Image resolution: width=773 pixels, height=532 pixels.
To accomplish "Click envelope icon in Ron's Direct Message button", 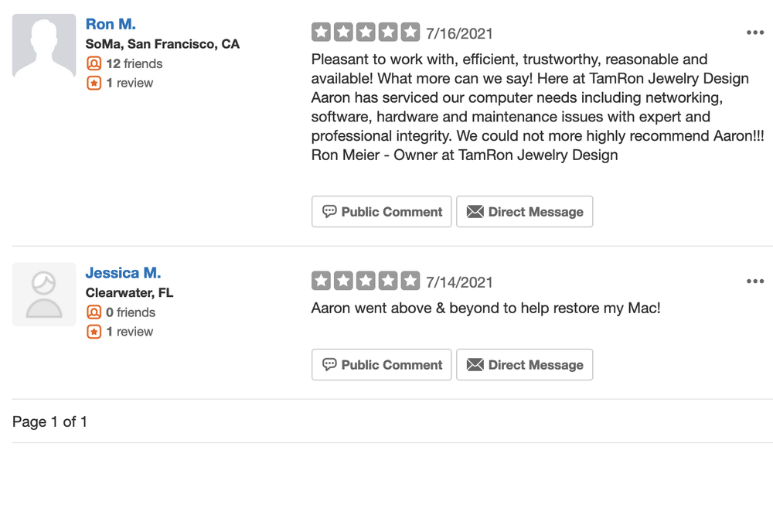I will point(475,212).
